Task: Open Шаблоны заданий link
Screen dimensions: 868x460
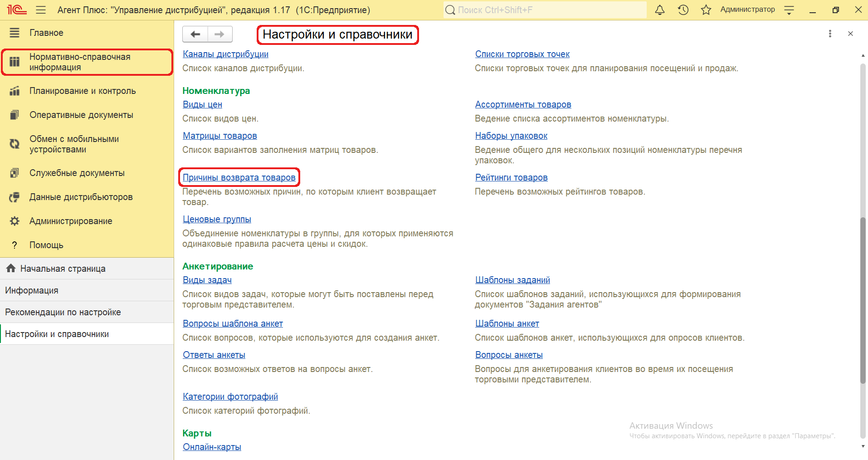Action: coord(512,280)
